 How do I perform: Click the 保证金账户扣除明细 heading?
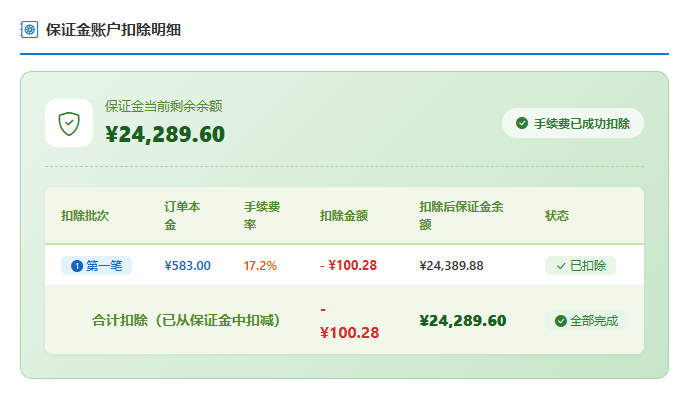coord(113,30)
